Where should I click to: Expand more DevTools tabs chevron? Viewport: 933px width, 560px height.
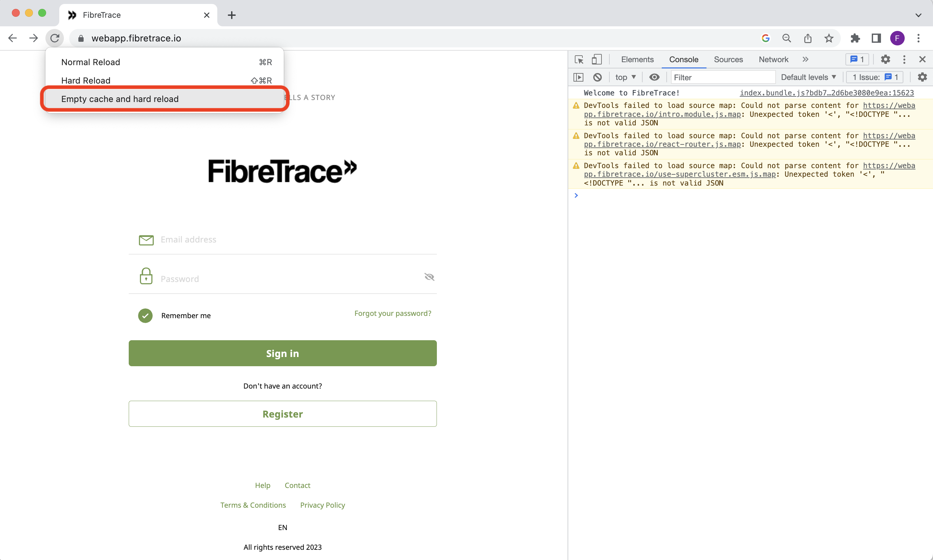click(x=805, y=59)
